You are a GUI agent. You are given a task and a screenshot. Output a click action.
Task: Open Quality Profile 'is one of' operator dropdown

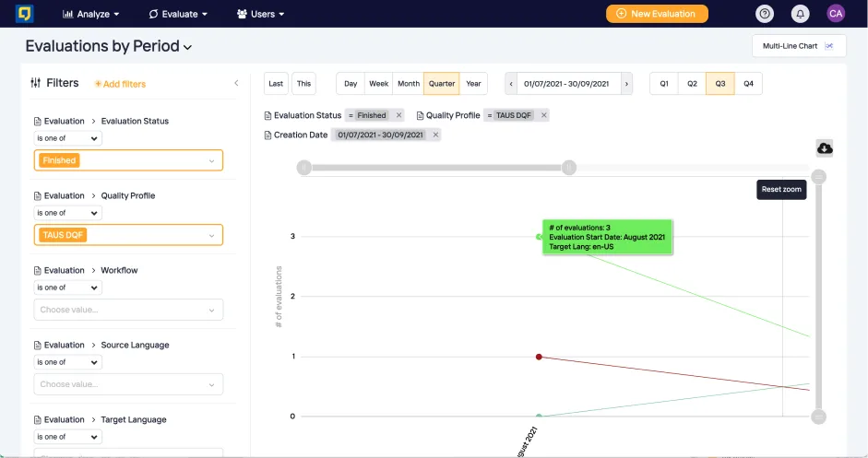[x=67, y=213]
